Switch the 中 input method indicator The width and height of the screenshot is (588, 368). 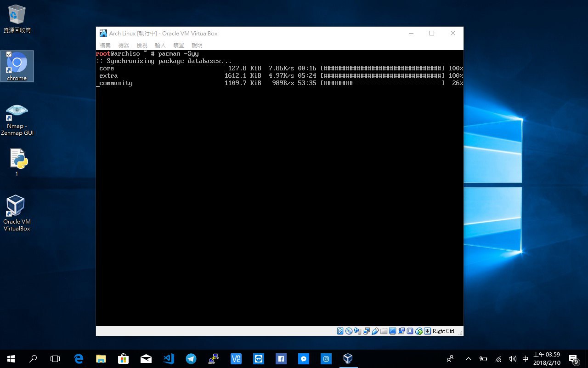[x=525, y=359]
